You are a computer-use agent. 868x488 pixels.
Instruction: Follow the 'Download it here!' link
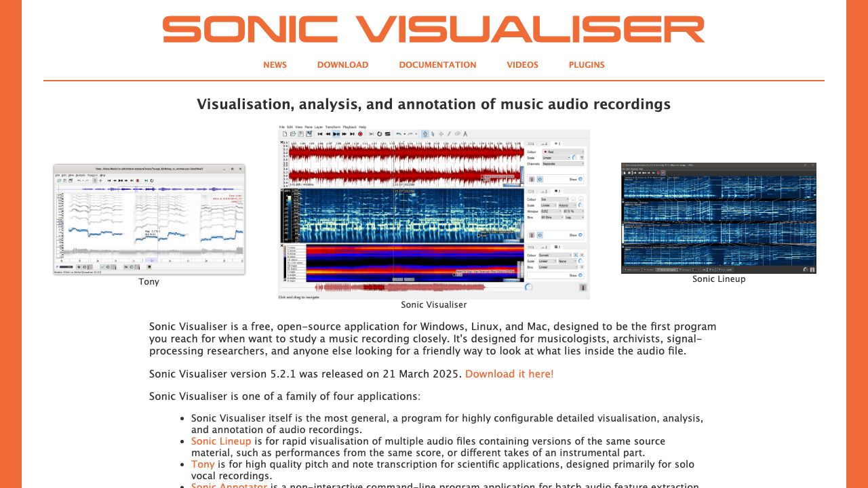tap(509, 373)
